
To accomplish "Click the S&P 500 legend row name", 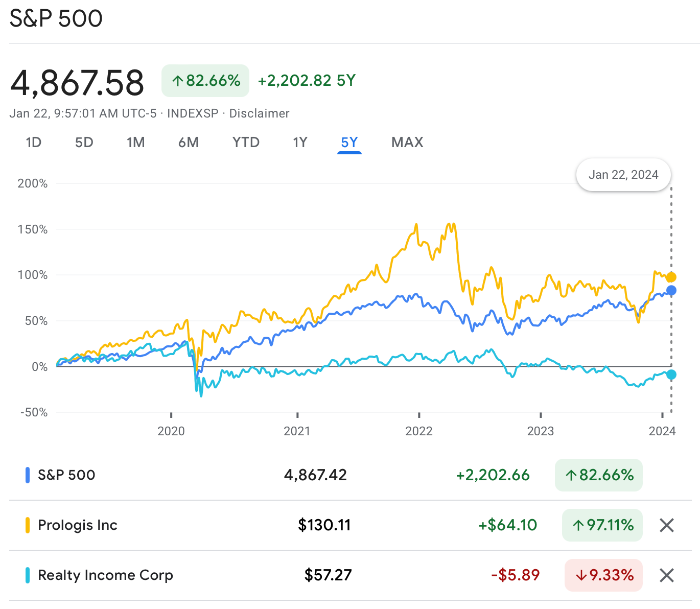I will (x=66, y=475).
